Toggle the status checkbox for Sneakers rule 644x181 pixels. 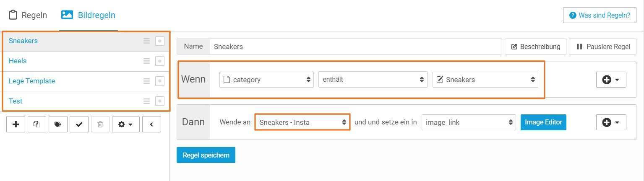click(159, 41)
